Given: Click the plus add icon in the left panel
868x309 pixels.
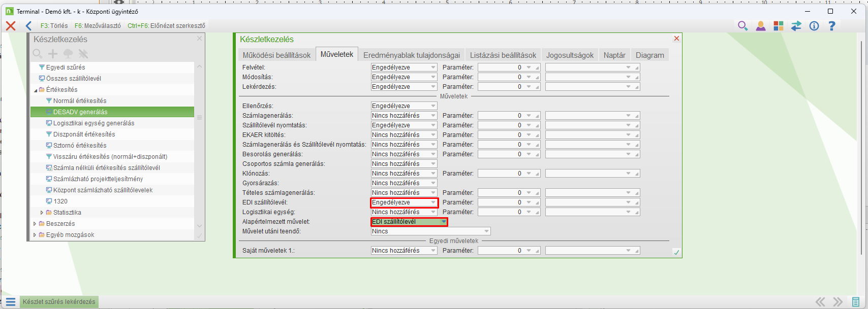Looking at the screenshot, I should coord(52,54).
